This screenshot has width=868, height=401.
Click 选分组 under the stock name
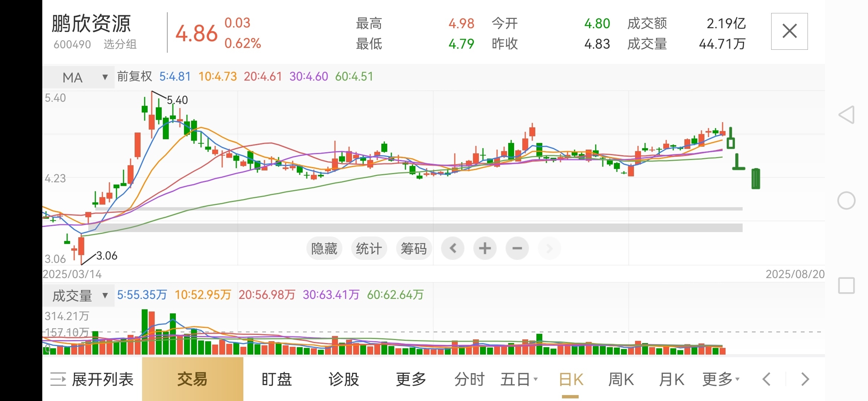[120, 44]
